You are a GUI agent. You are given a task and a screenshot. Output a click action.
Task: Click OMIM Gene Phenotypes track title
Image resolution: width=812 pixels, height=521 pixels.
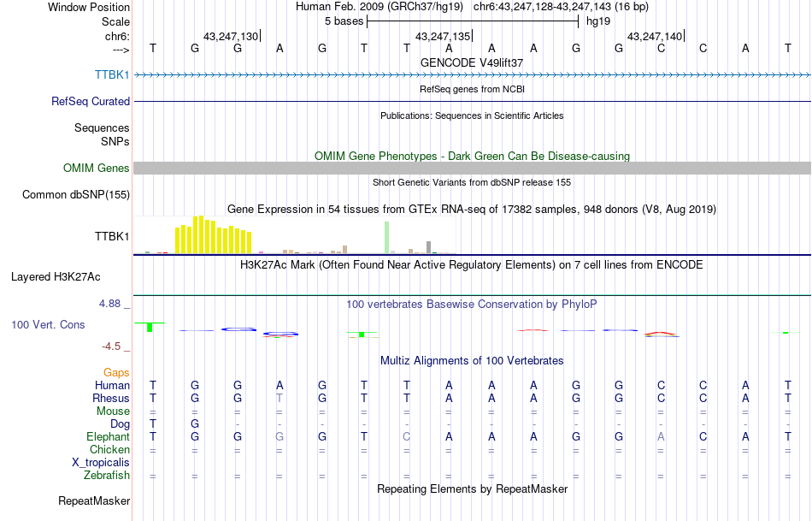473,156
